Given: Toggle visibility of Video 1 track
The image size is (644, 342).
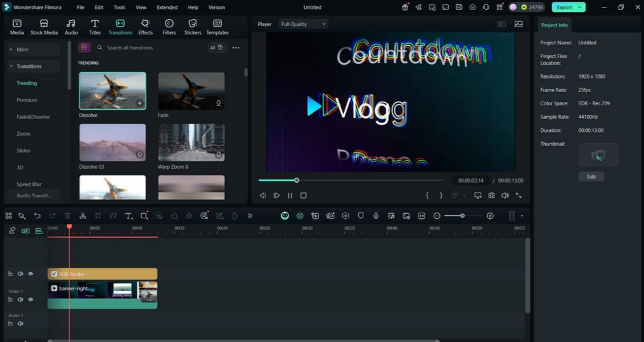Looking at the screenshot, I should [x=30, y=299].
